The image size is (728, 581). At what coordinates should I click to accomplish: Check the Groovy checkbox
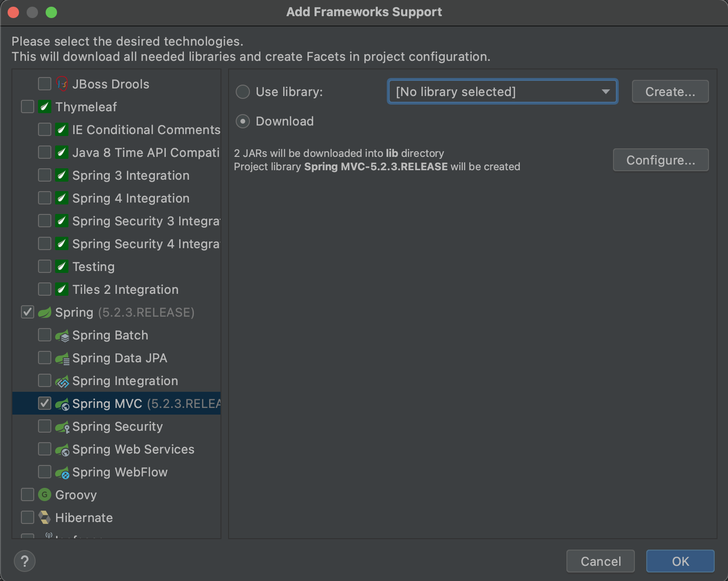point(28,495)
